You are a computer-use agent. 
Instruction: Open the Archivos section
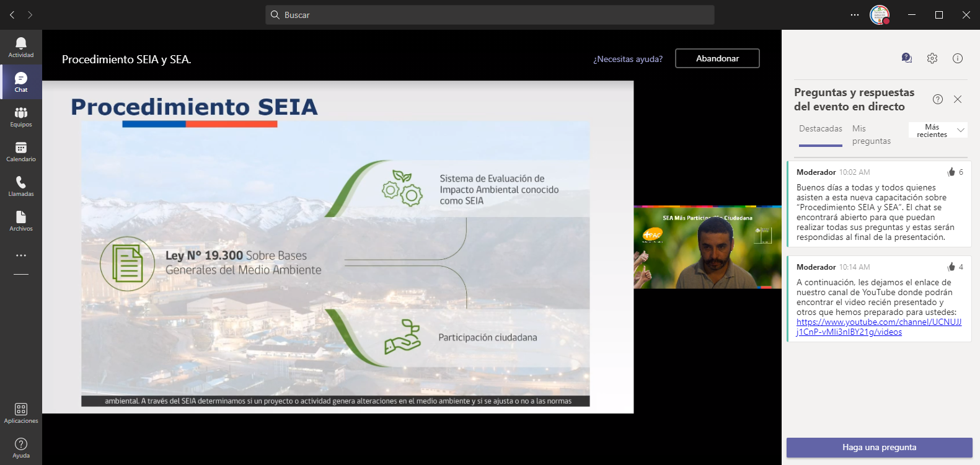tap(21, 221)
